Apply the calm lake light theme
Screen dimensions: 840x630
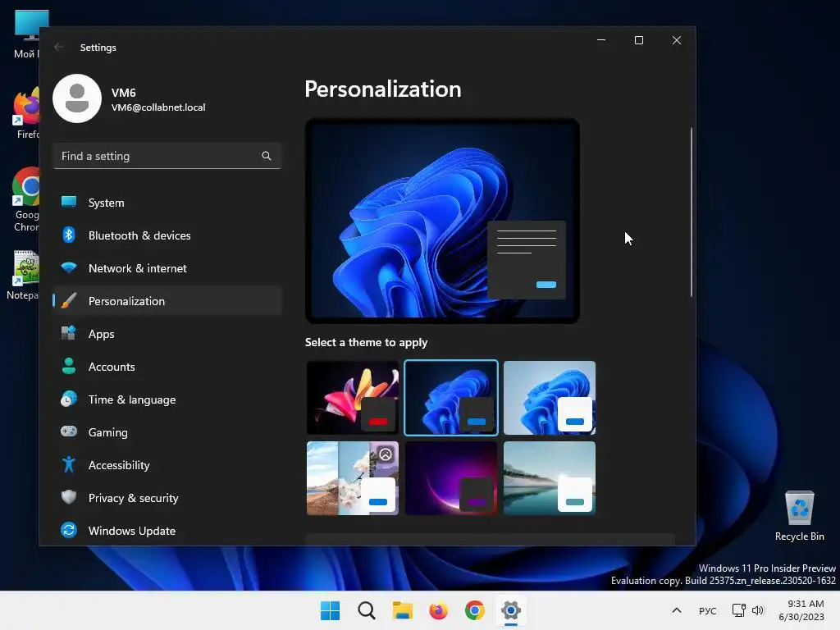(x=549, y=478)
